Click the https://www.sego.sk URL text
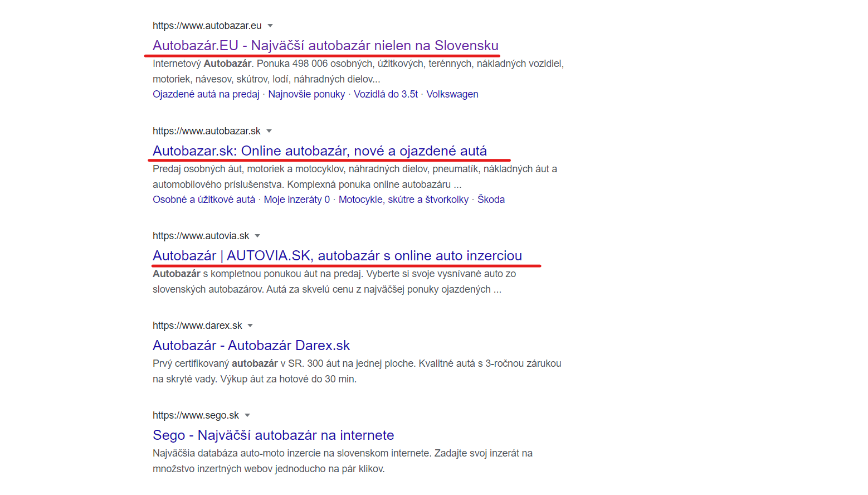 (x=196, y=415)
